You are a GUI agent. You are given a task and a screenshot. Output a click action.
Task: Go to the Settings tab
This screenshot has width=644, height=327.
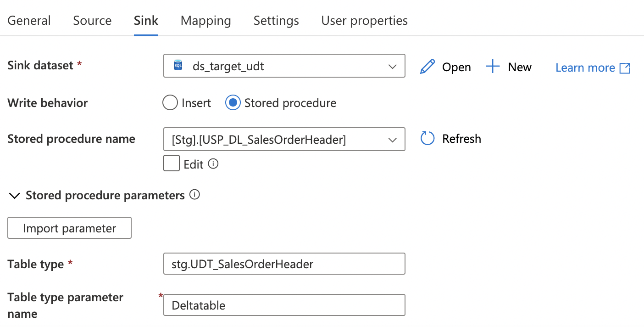pos(276,21)
